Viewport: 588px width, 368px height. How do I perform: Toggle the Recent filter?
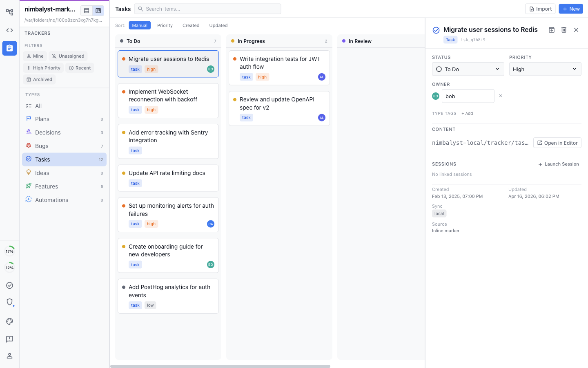click(x=80, y=68)
